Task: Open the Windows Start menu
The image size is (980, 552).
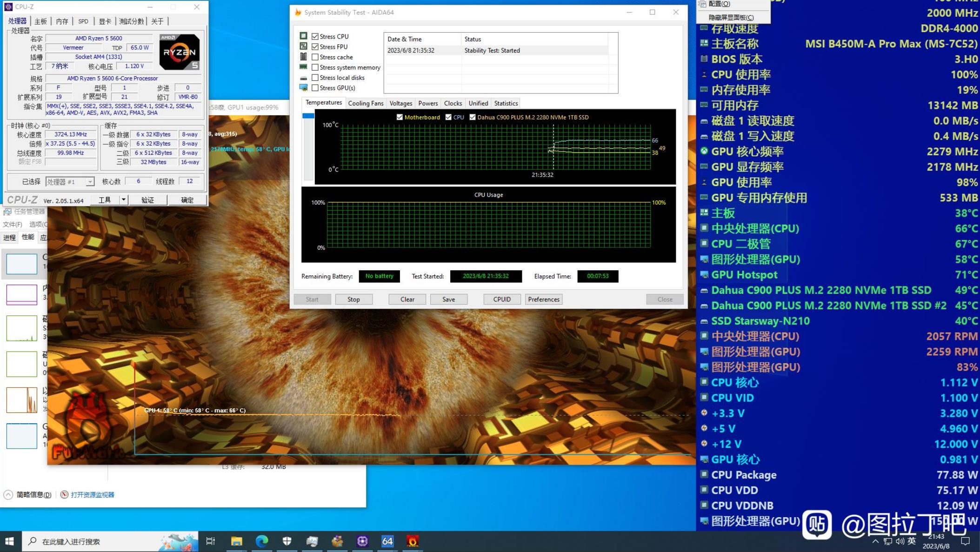Action: coord(9,541)
